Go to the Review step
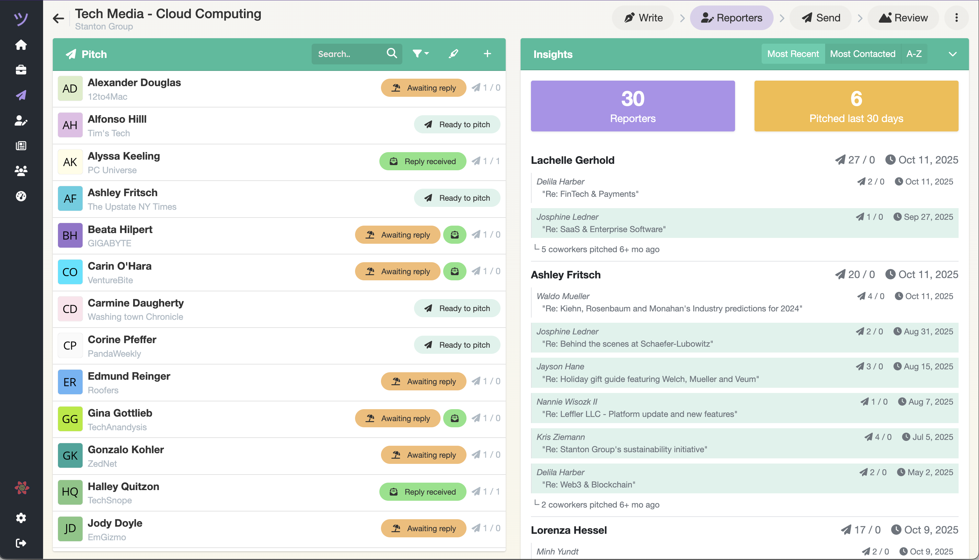This screenshot has width=979, height=560. (903, 18)
